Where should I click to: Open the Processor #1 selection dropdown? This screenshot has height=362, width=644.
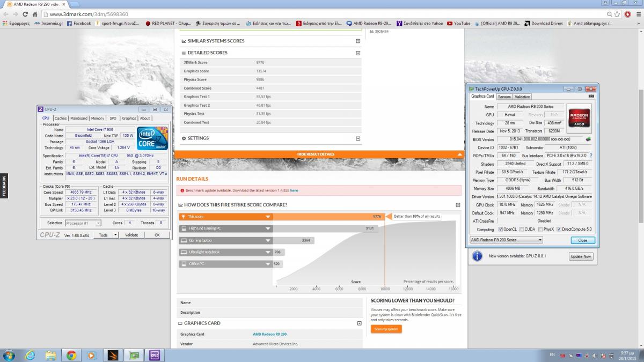[x=83, y=223]
